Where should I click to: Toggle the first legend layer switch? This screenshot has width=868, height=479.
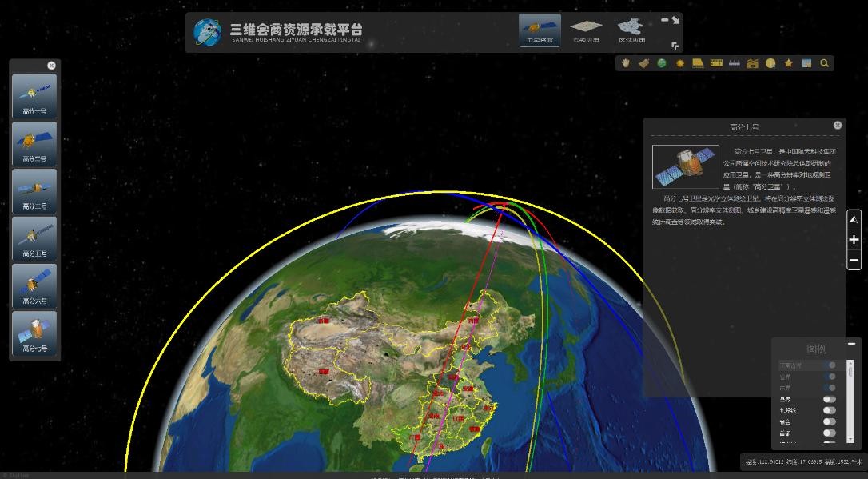830,365
